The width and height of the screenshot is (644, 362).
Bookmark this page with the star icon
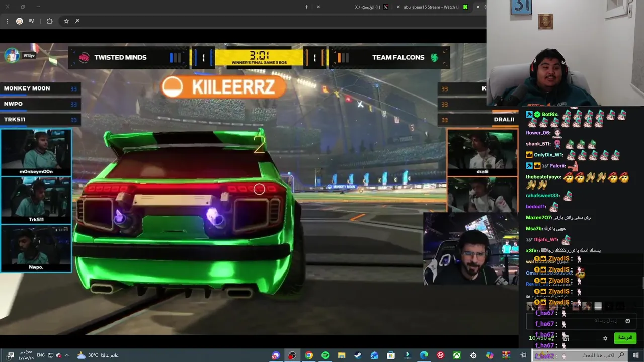point(66,21)
